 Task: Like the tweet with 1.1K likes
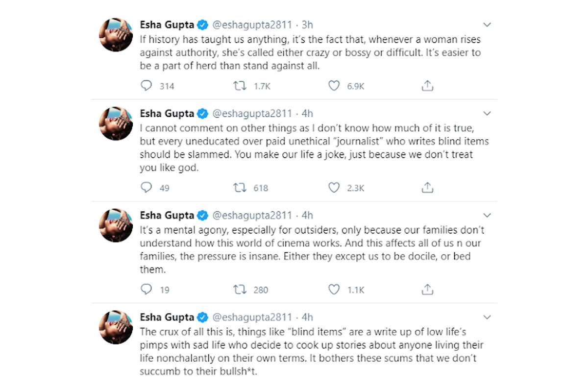[334, 290]
